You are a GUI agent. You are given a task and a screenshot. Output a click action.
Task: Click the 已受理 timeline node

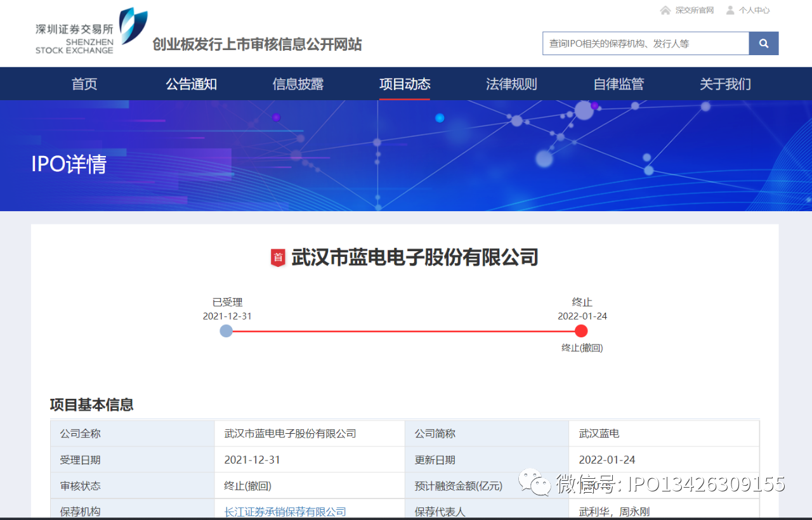point(226,331)
